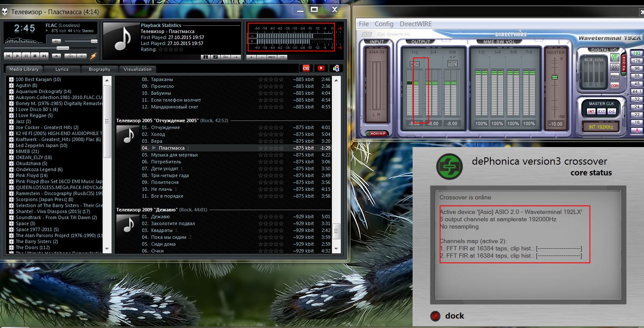Click the arrow icon in Playback Statistics
This screenshot has height=328, width=644.
[x=236, y=57]
